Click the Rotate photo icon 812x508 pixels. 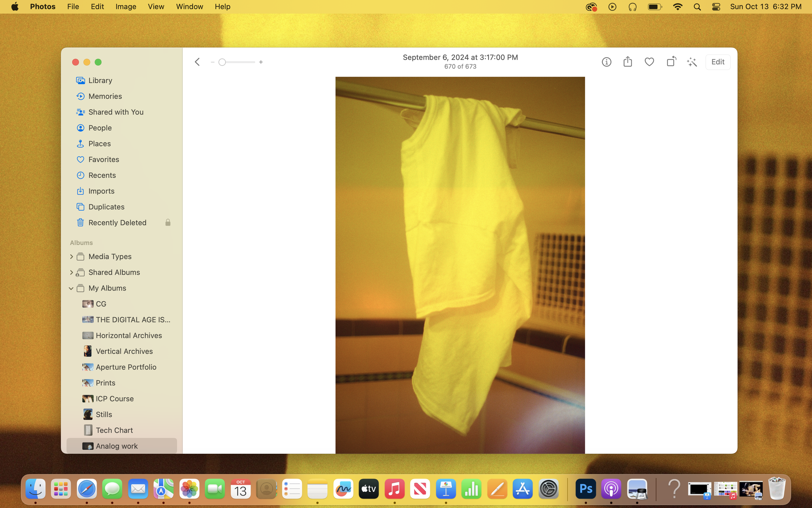pos(671,61)
